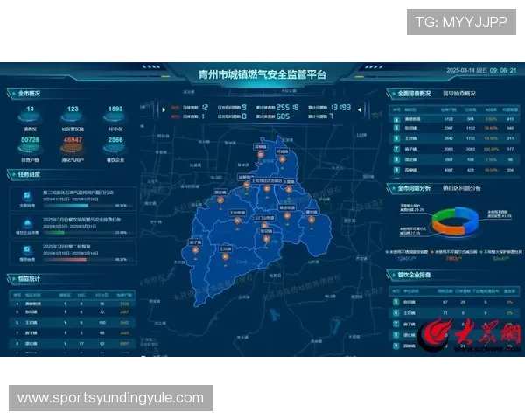Screen dimensions: 525x420
Task: Click the back arrow right of the statistics ticker
Action: (359, 109)
